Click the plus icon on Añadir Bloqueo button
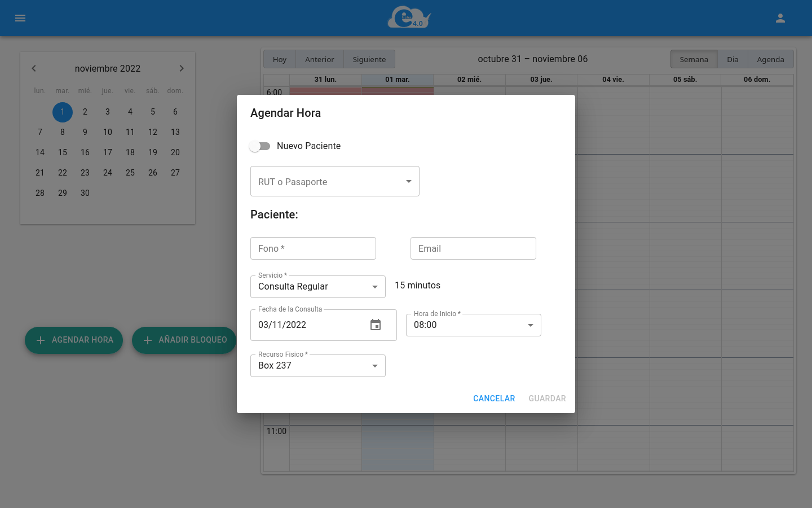The image size is (812, 508). [148, 340]
